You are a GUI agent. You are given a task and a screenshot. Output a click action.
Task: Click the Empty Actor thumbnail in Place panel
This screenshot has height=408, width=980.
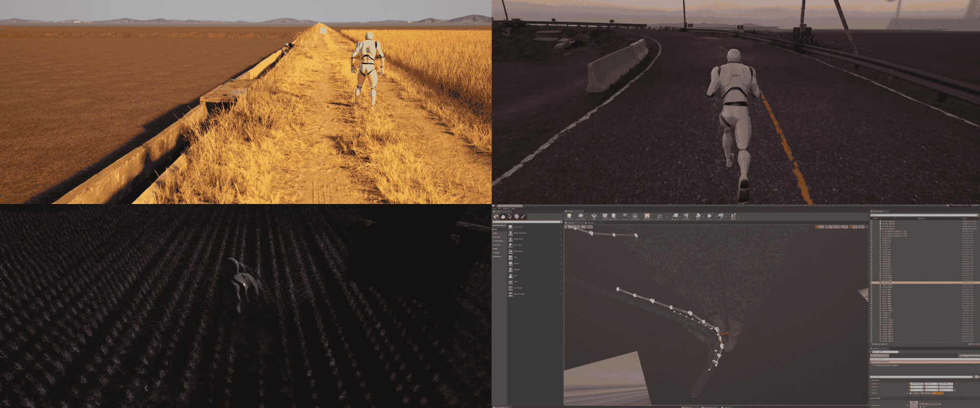(510, 227)
